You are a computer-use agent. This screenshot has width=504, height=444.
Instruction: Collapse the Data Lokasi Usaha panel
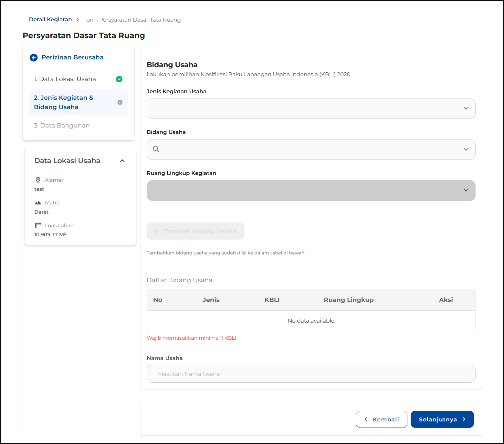(122, 161)
